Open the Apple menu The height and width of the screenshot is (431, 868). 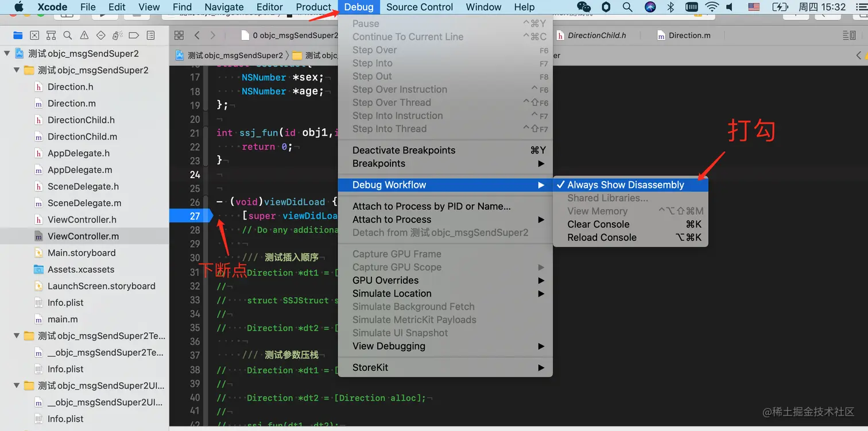pyautogui.click(x=19, y=7)
